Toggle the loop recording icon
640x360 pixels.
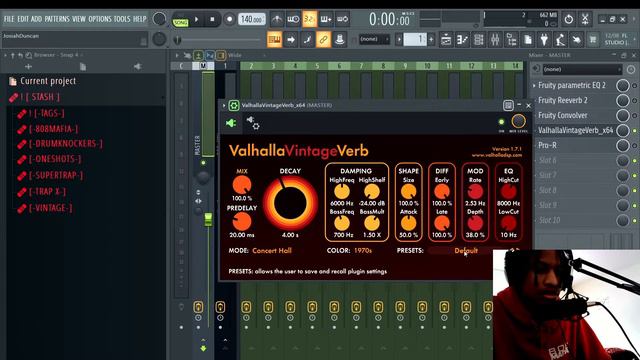tap(342, 19)
